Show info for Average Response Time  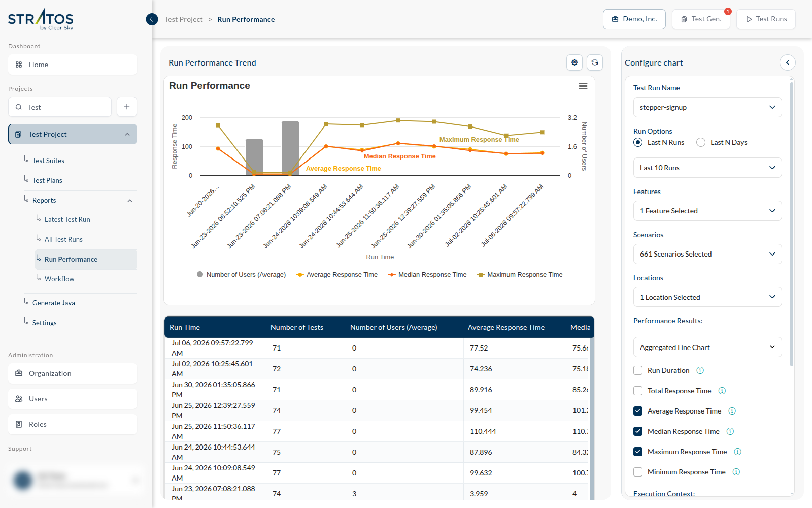pos(732,411)
